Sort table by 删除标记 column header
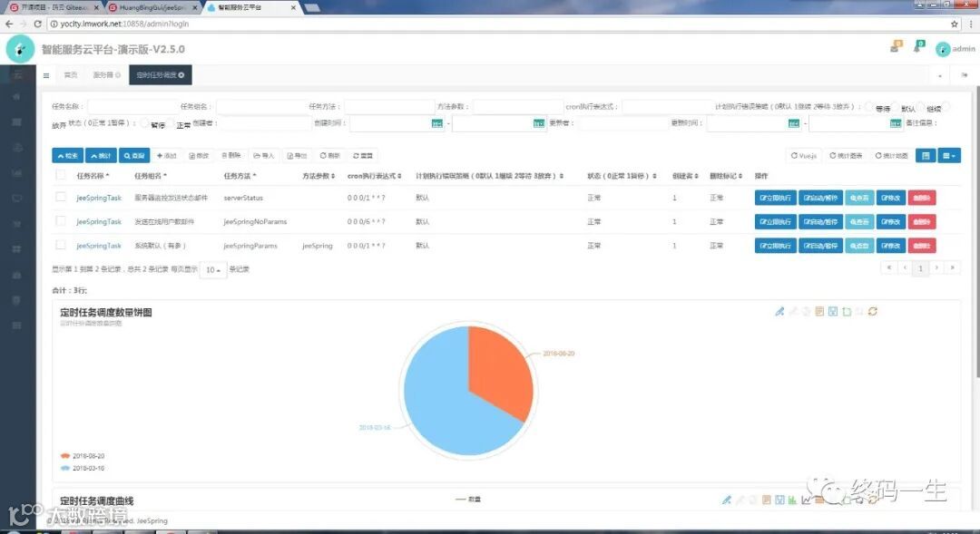 [x=725, y=176]
